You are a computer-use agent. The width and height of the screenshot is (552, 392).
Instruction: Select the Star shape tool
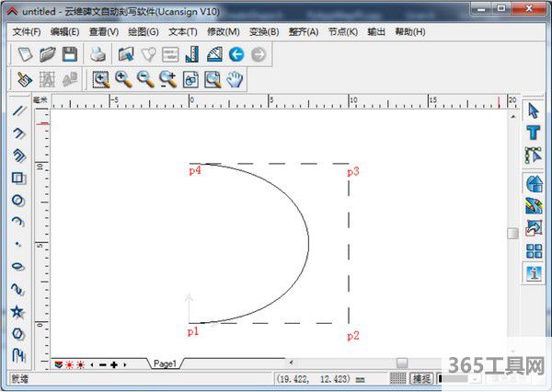click(x=17, y=312)
